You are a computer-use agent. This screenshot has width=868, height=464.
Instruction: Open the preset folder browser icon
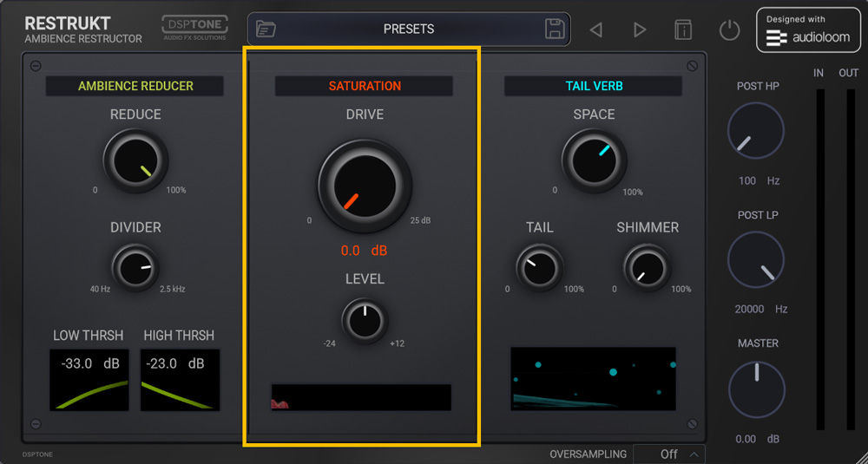coord(266,29)
